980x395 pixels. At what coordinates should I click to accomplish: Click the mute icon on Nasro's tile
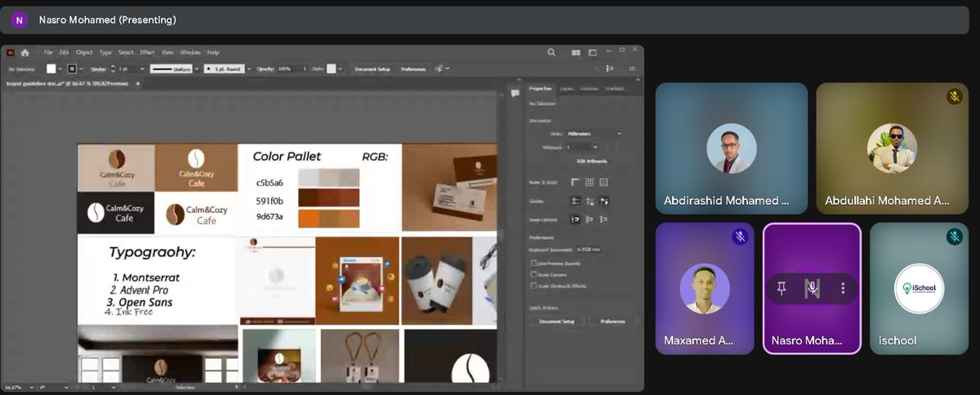click(x=812, y=288)
